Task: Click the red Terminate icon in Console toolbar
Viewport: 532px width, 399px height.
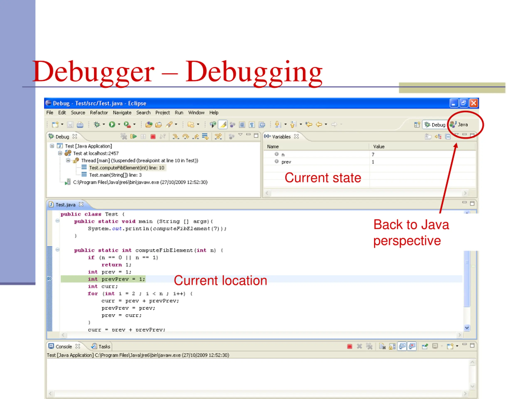Action: click(x=350, y=346)
